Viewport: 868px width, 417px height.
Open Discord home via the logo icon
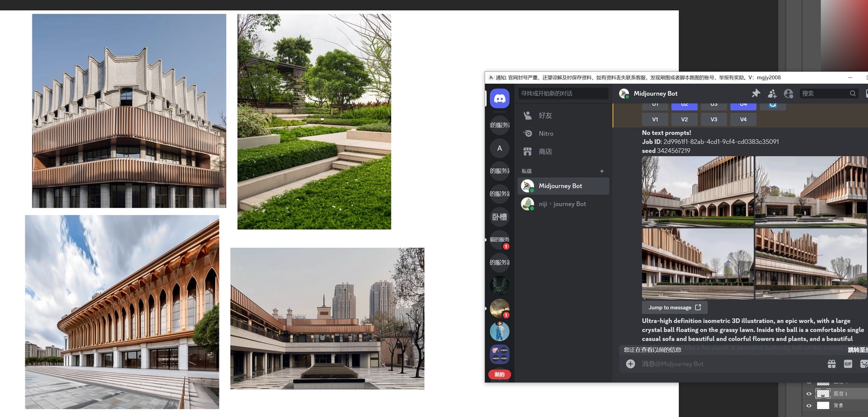[x=499, y=98]
